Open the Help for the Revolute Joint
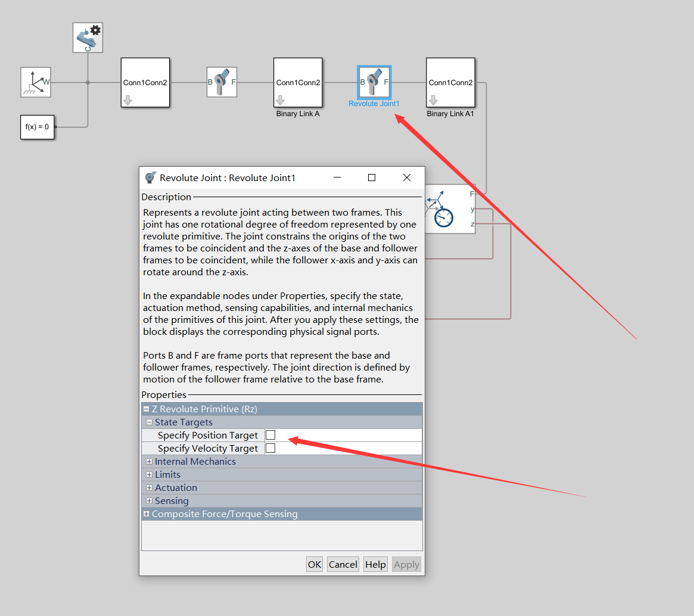This screenshot has width=694, height=616. (x=375, y=564)
